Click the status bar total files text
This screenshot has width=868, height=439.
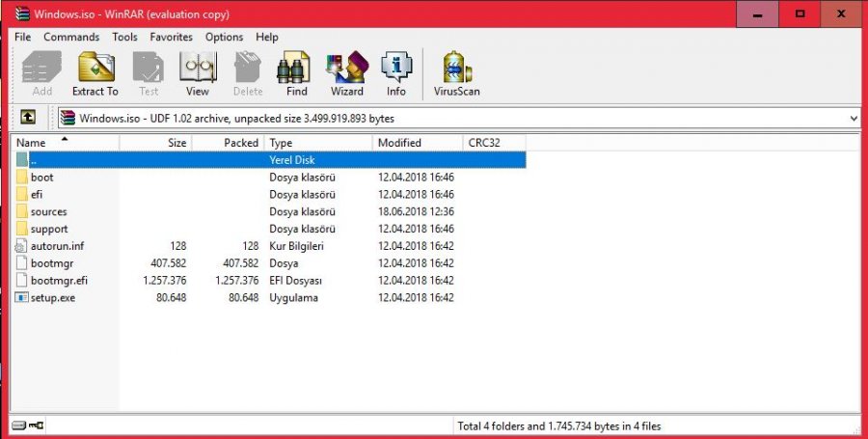coord(559,425)
